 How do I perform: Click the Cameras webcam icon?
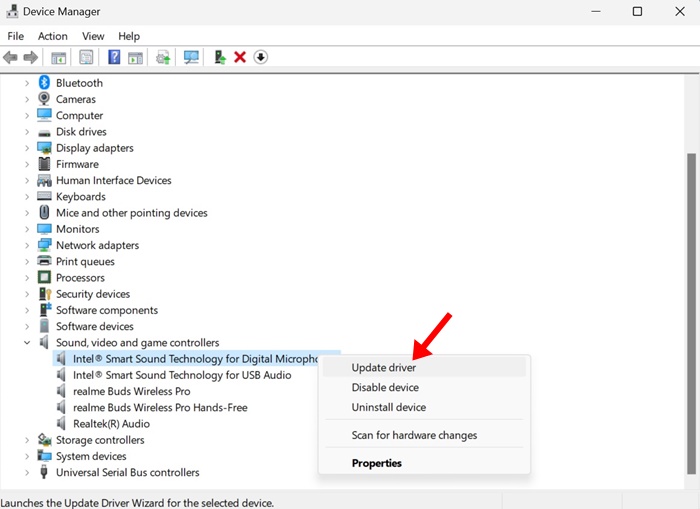click(44, 99)
